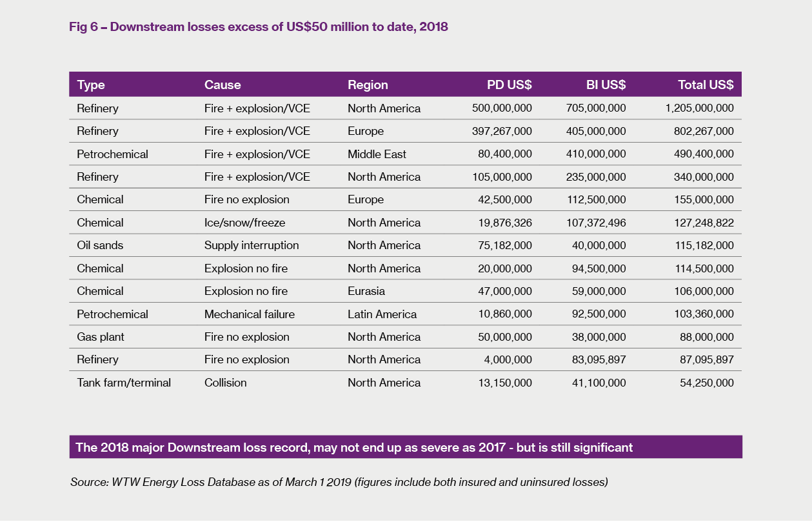
Task: Click the Cause column header
Action: click(x=223, y=85)
